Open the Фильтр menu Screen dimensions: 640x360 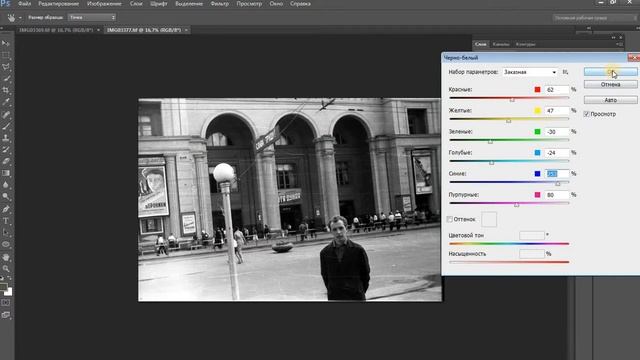pyautogui.click(x=220, y=4)
